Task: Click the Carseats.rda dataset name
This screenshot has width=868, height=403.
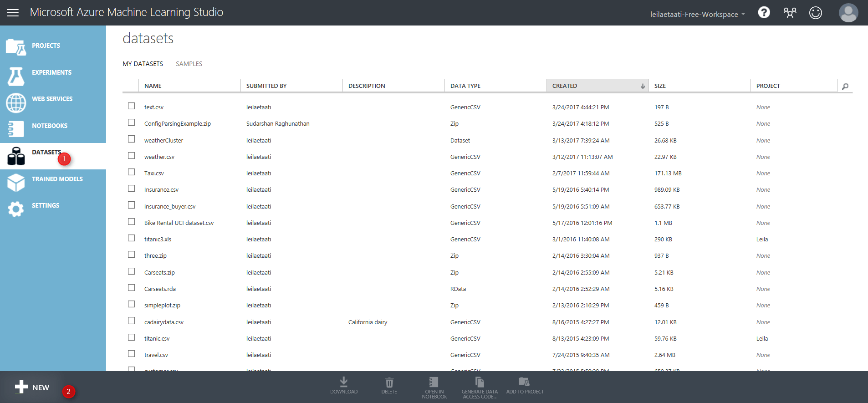Action: (160, 289)
